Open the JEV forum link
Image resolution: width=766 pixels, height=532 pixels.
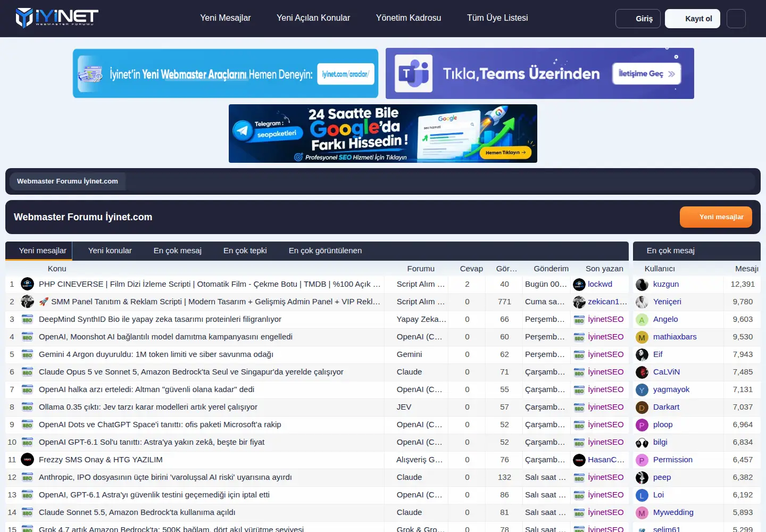[404, 407]
